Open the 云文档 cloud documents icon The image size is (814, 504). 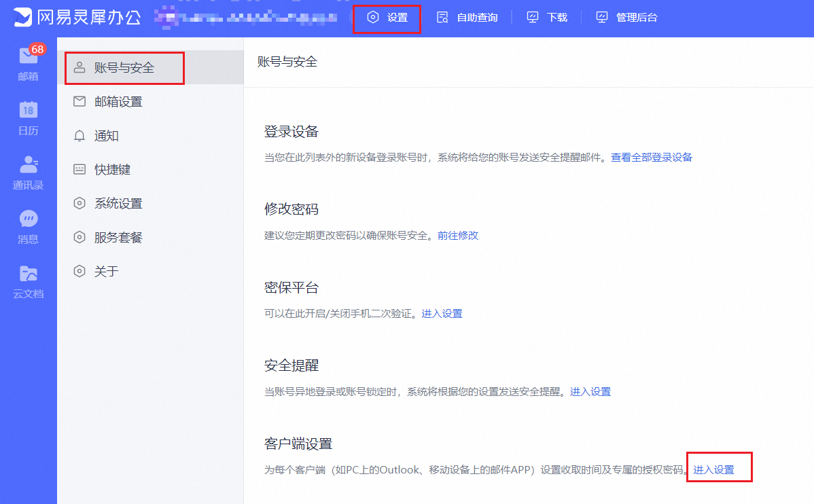[29, 274]
